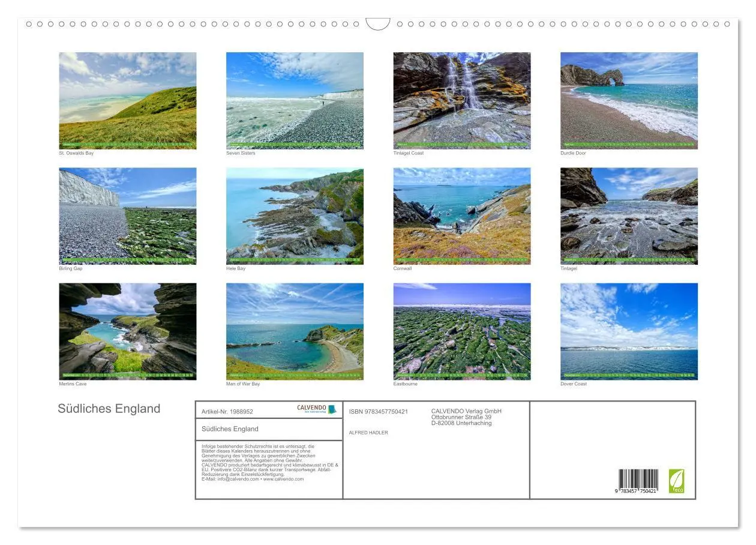Click 'Ottobrunner Straße 39' address line
Screen dimensions: 756x545
[x=461, y=417]
